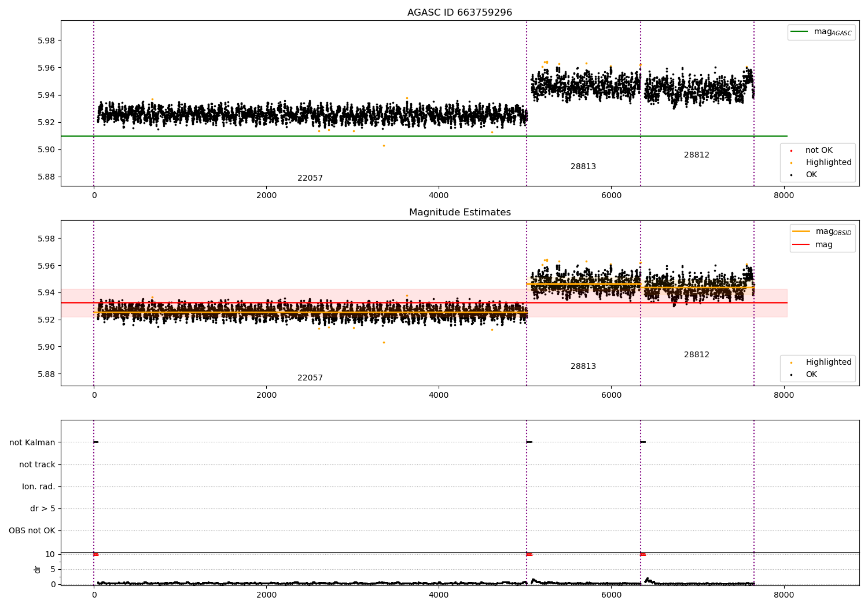Click the 5.94 y-tick of the middle plot
This screenshot has height=608, width=868.
point(46,293)
